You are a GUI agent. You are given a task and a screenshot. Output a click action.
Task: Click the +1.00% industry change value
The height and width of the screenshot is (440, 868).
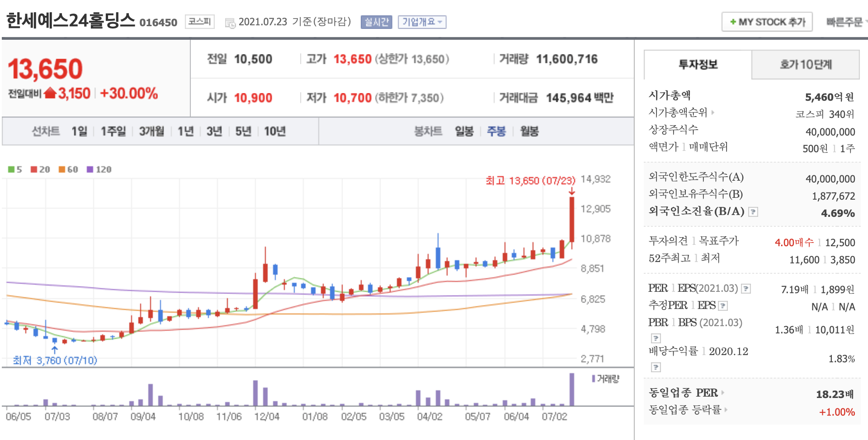click(x=837, y=412)
